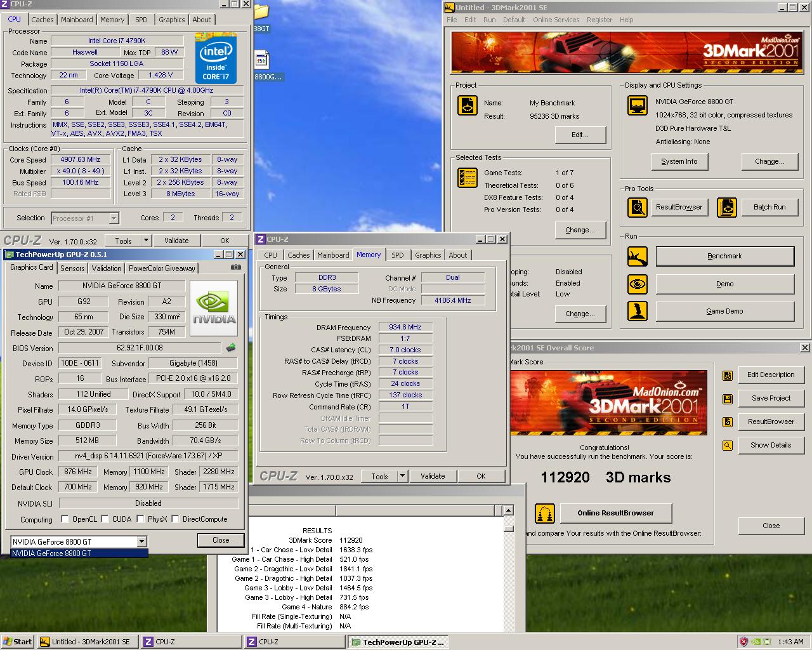The height and width of the screenshot is (650, 812).
Task: Open the PowerColor Giveaway tab in GPU-Z
Action: (162, 269)
